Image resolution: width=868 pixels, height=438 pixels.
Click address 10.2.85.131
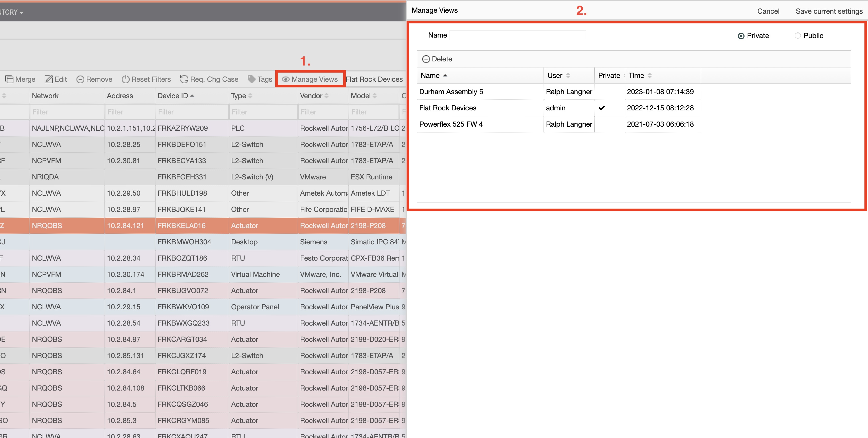coord(125,356)
